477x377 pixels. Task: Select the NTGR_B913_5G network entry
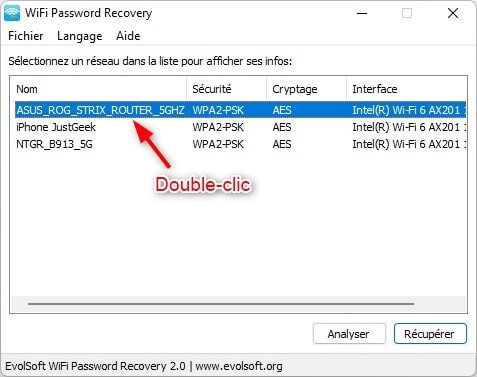click(x=54, y=144)
